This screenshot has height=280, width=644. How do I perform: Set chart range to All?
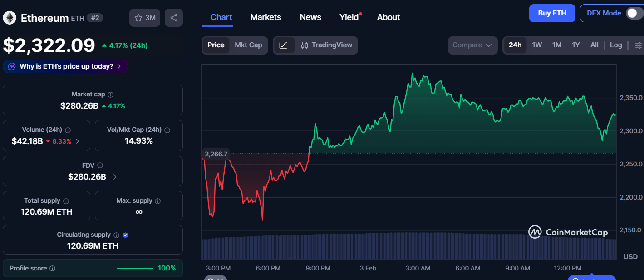(595, 45)
